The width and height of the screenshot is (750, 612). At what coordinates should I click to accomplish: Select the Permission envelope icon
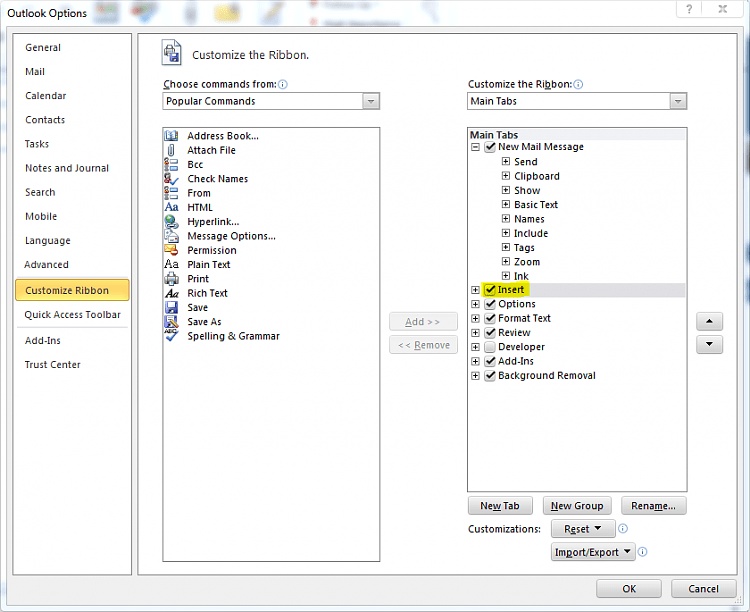pos(171,250)
